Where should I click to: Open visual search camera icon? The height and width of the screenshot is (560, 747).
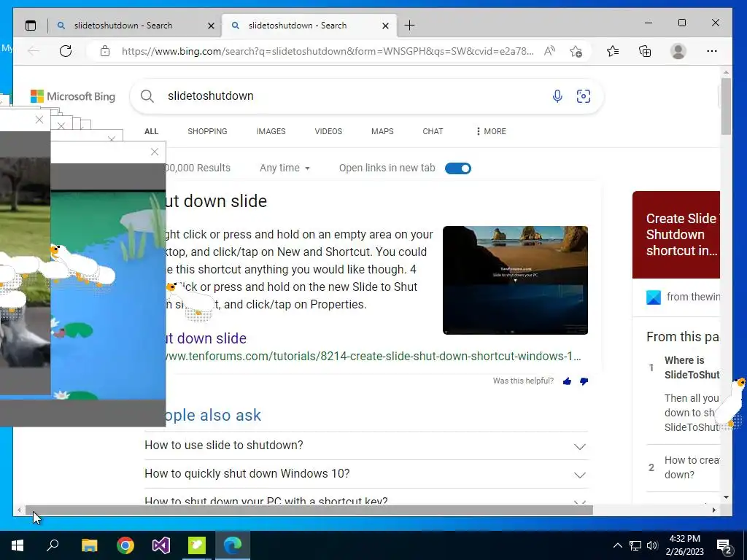pyautogui.click(x=583, y=96)
